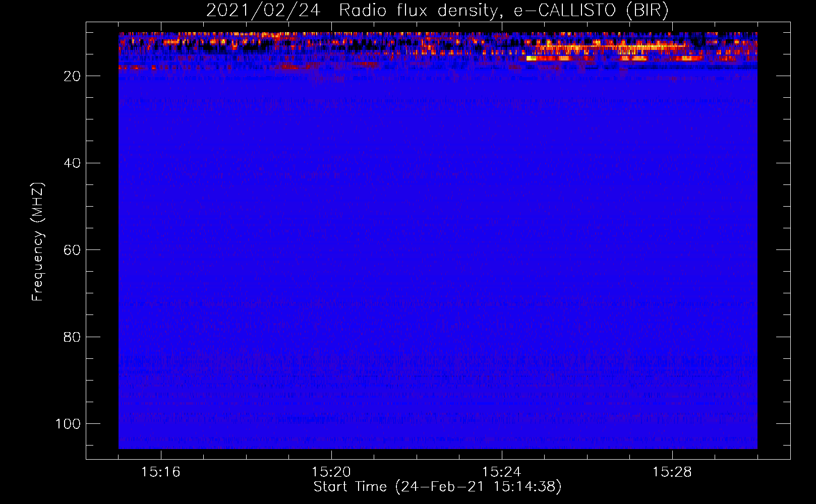This screenshot has height=504, width=816.
Task: Click the 20 MHz frequency tick label
Action: [72, 76]
